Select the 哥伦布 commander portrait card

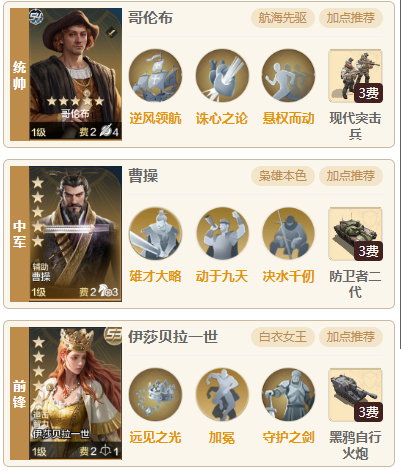click(x=76, y=74)
